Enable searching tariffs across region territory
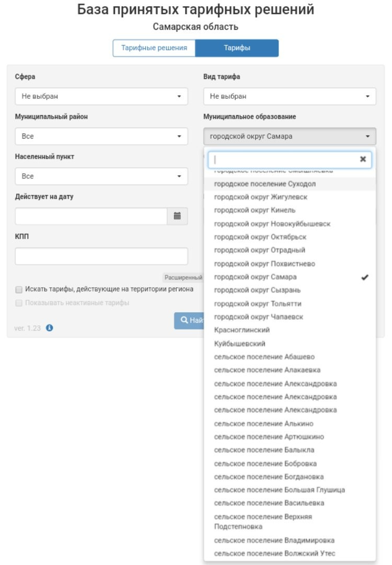 click(19, 289)
